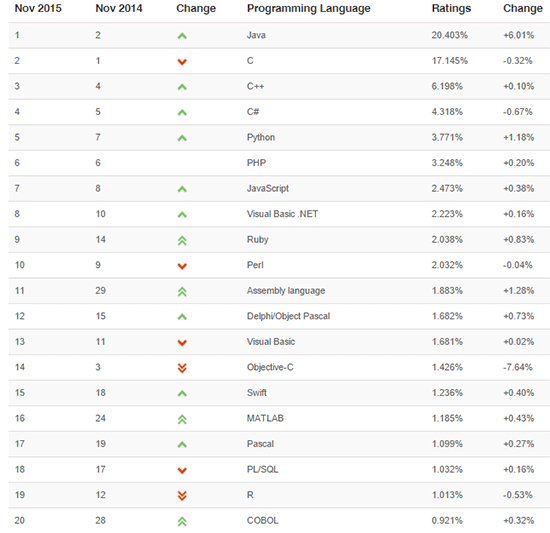Click the green up arrow beside Java
Image resolution: width=550 pixels, height=533 pixels.
tap(182, 36)
